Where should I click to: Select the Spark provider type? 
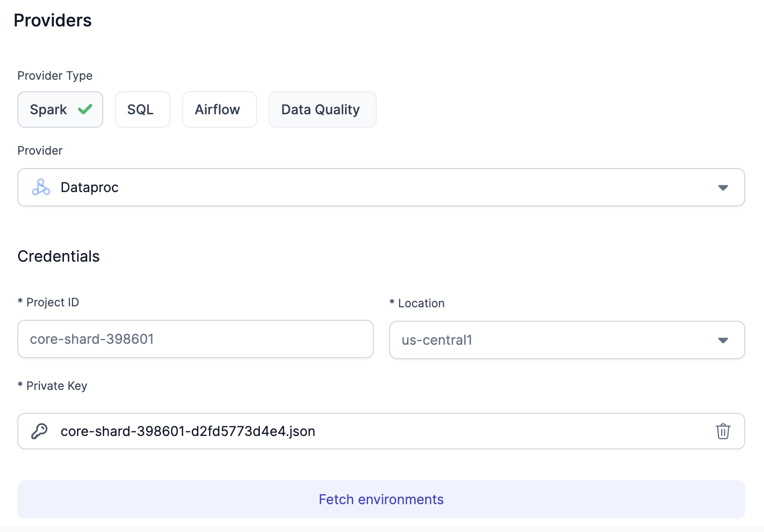coord(60,109)
